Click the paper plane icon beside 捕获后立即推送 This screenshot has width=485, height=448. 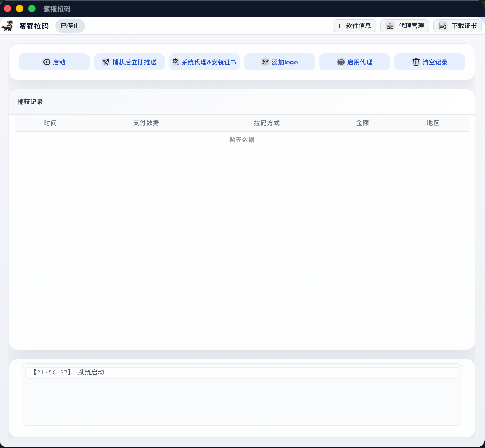(106, 62)
